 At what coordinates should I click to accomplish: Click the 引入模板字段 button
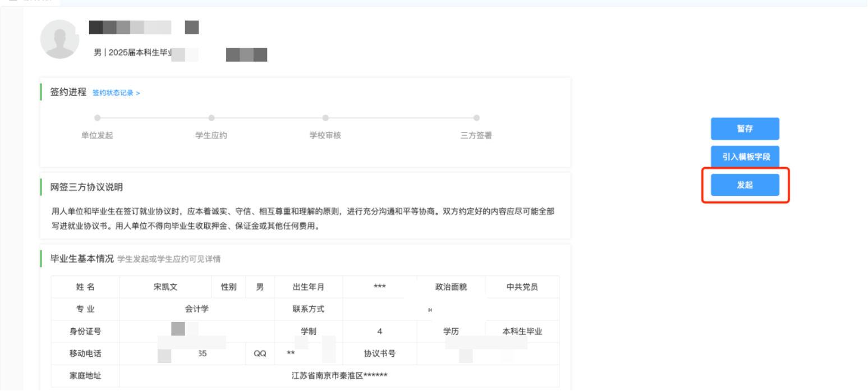(745, 157)
